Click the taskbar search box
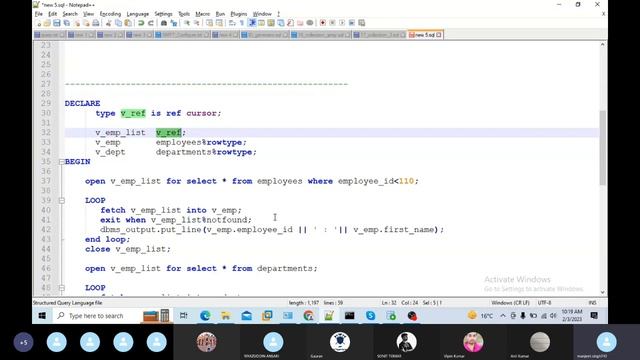This screenshot has width=640, height=360. click(96, 316)
